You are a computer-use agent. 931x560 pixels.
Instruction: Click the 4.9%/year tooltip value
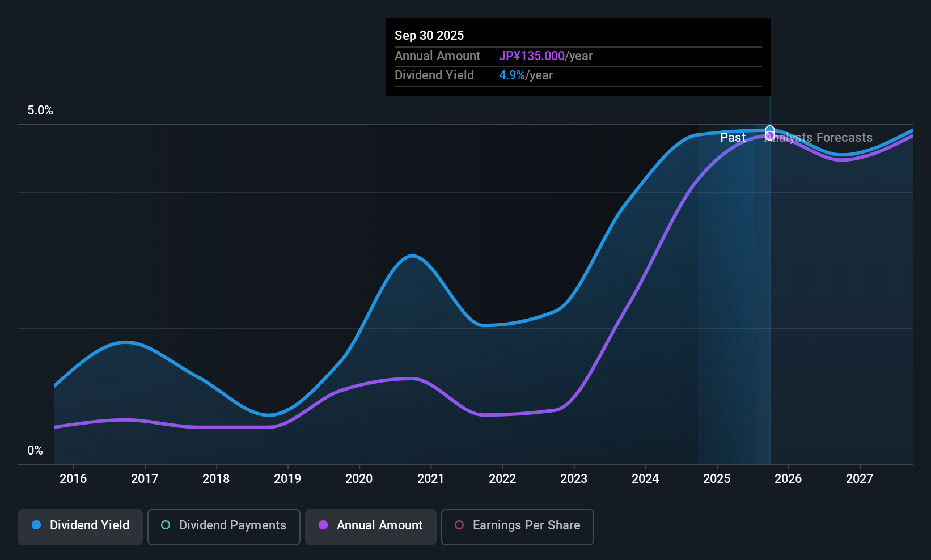click(x=526, y=75)
